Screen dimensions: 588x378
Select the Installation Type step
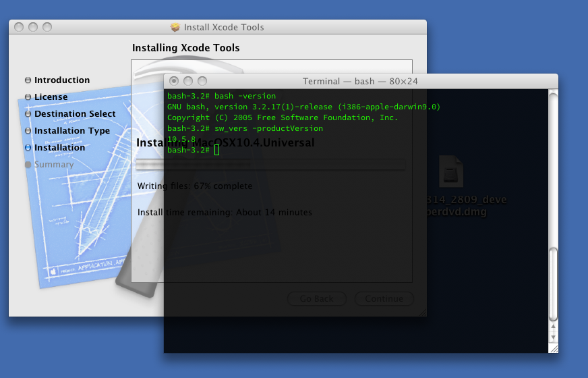67,131
